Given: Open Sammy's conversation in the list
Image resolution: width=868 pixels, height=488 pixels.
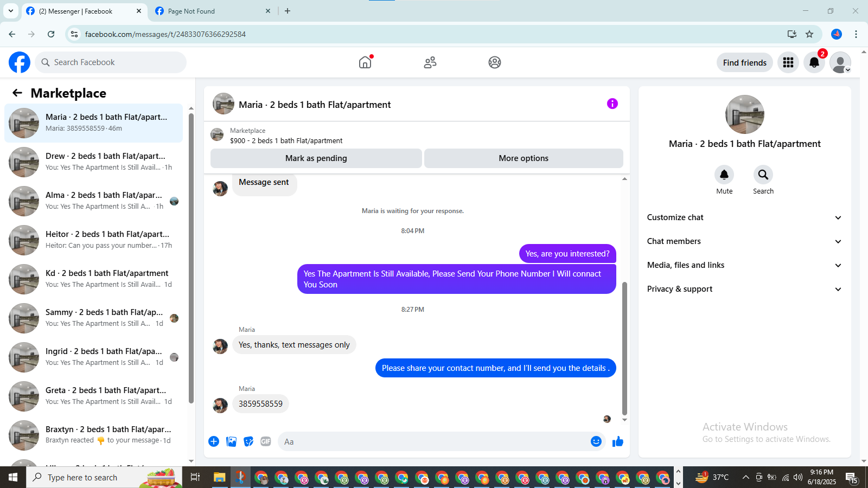Looking at the screenshot, I should pos(93,318).
